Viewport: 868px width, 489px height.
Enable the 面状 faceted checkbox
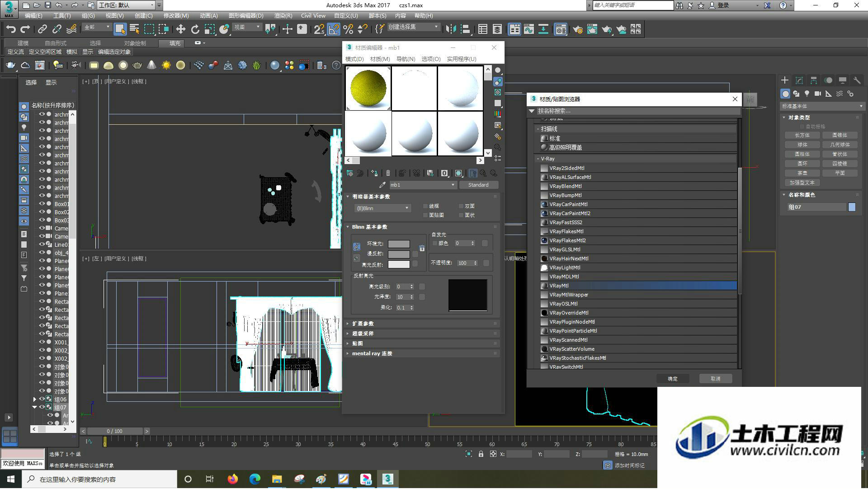click(x=461, y=215)
